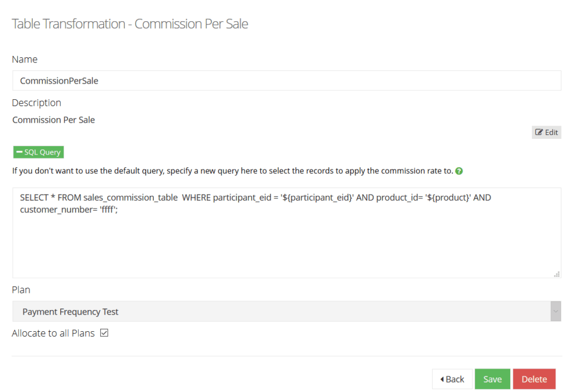The width and height of the screenshot is (571, 392).
Task: Click the 'Allocate to all Plans' label
Action: [x=53, y=333]
